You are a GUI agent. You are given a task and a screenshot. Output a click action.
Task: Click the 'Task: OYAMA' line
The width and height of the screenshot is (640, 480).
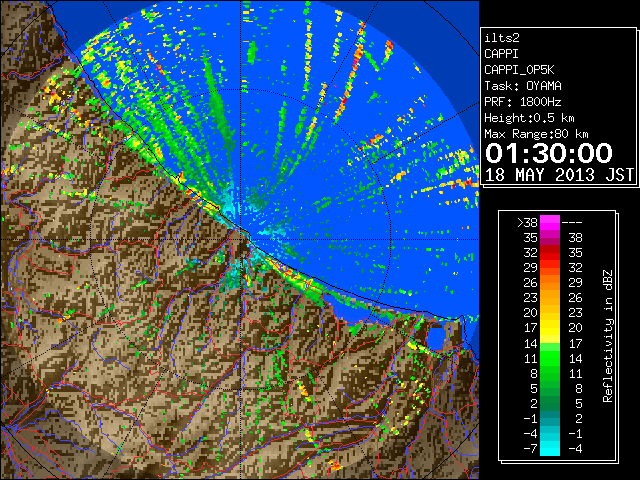point(523,86)
